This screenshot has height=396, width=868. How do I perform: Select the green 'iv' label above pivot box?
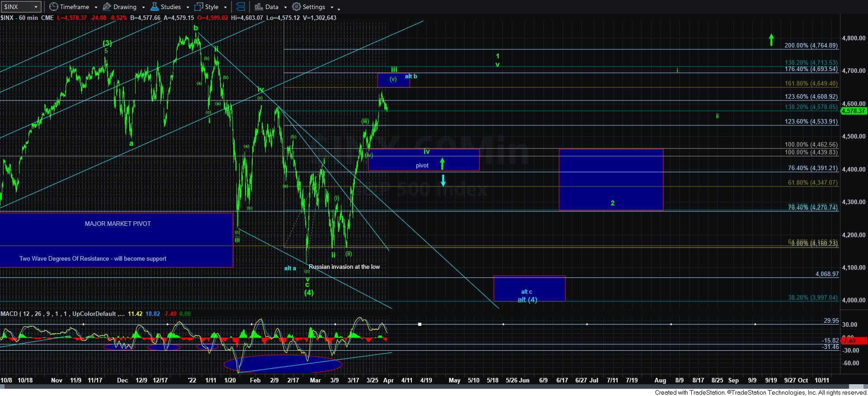[x=426, y=152]
